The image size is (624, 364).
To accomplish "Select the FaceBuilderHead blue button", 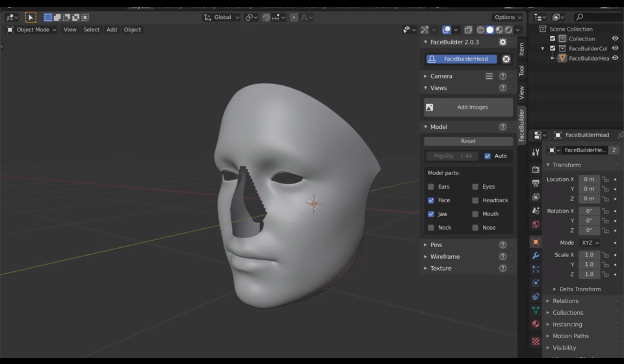I will pyautogui.click(x=461, y=59).
